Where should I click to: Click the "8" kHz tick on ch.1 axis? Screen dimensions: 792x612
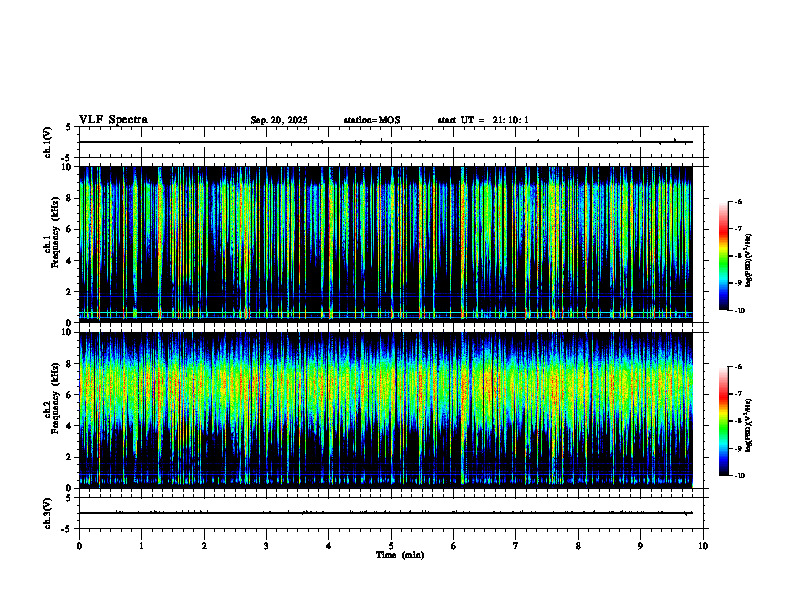pyautogui.click(x=70, y=198)
